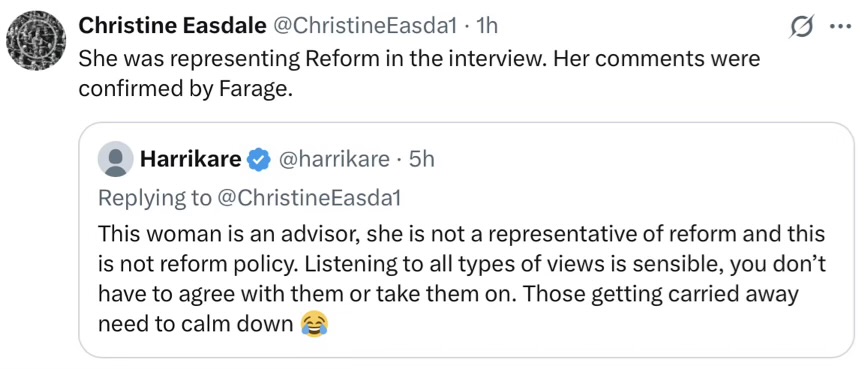864x369 pixels.
Task: Click the 'Replying to' label in quoted post
Action: [x=154, y=199]
